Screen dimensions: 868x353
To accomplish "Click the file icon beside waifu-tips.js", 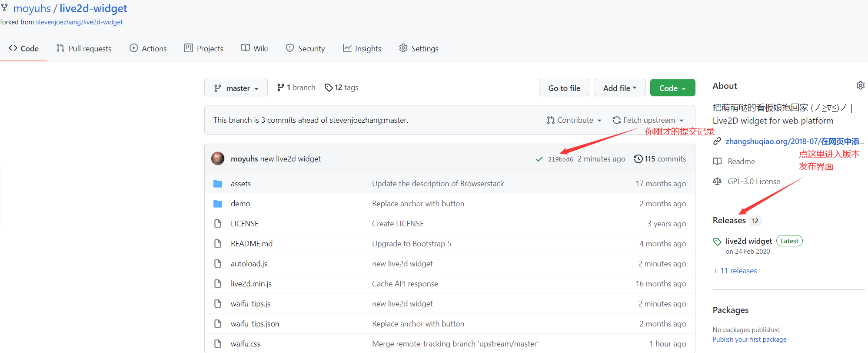I will pyautogui.click(x=218, y=304).
